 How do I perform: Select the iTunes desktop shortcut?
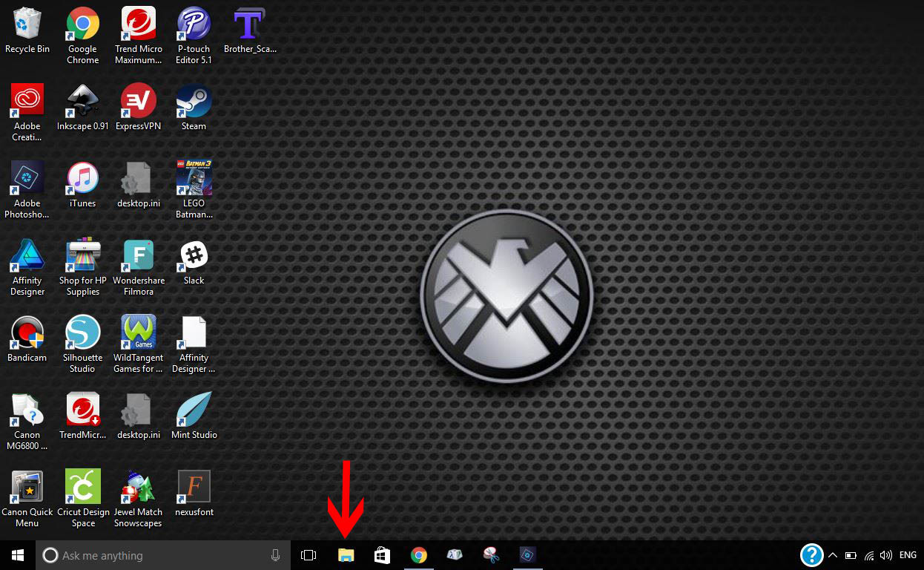click(82, 185)
